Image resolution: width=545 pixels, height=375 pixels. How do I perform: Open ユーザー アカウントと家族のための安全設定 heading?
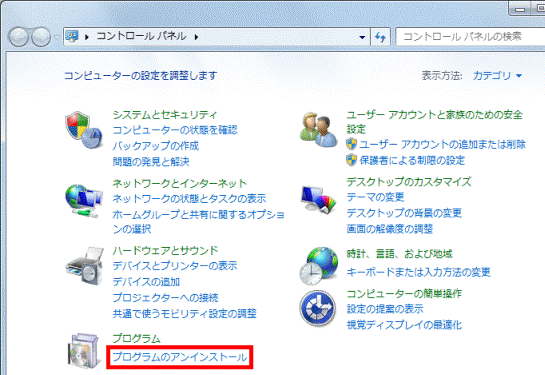[434, 122]
